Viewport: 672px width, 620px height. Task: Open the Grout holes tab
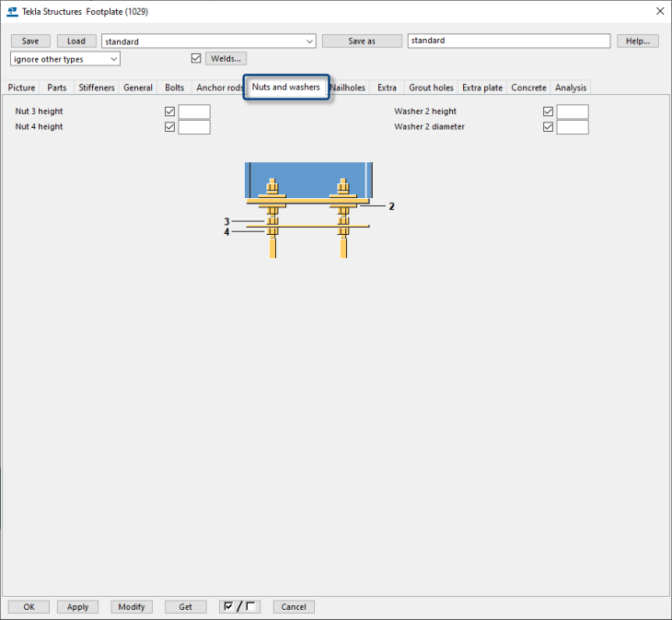tap(431, 88)
